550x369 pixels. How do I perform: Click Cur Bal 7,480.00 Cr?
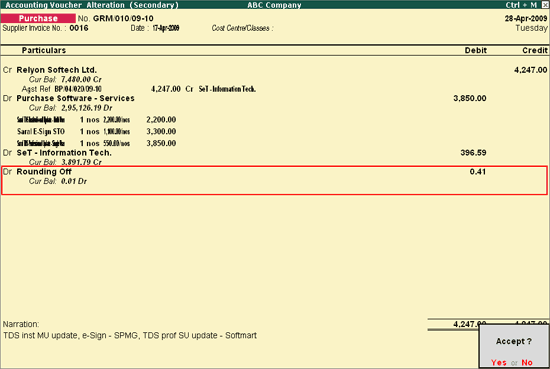(x=65, y=80)
